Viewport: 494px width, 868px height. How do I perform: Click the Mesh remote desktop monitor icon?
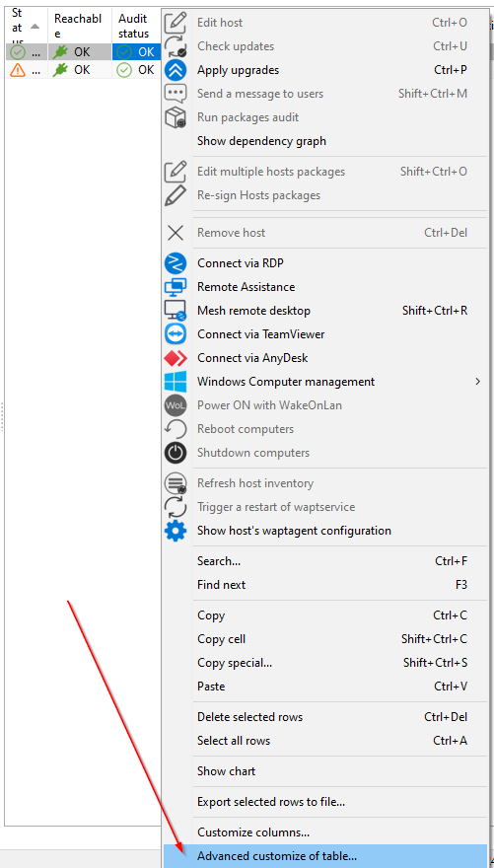click(x=176, y=311)
